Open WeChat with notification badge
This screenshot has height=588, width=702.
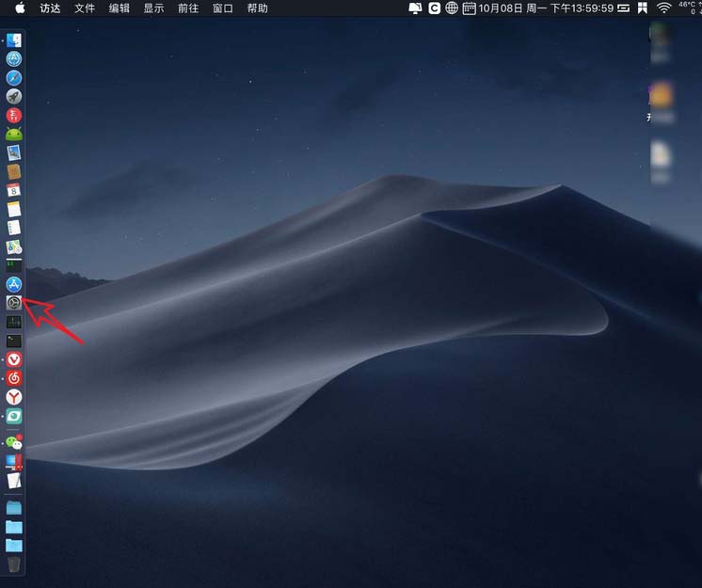pos(14,442)
